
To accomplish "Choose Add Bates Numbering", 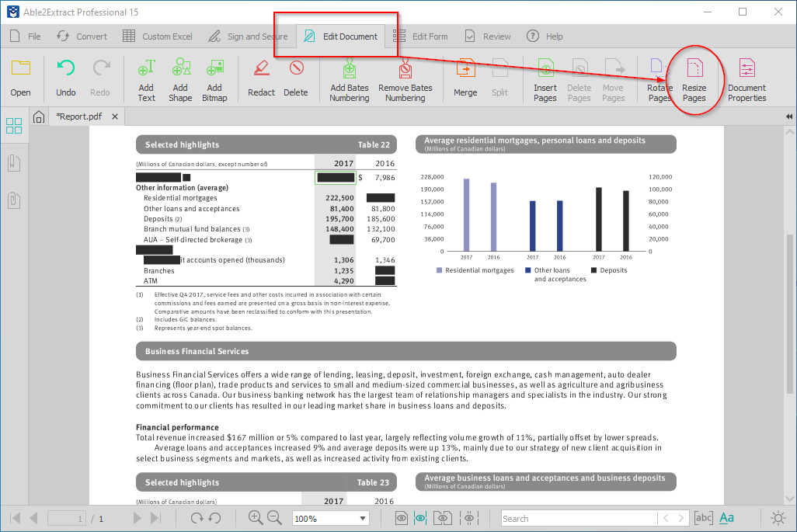I will 350,80.
